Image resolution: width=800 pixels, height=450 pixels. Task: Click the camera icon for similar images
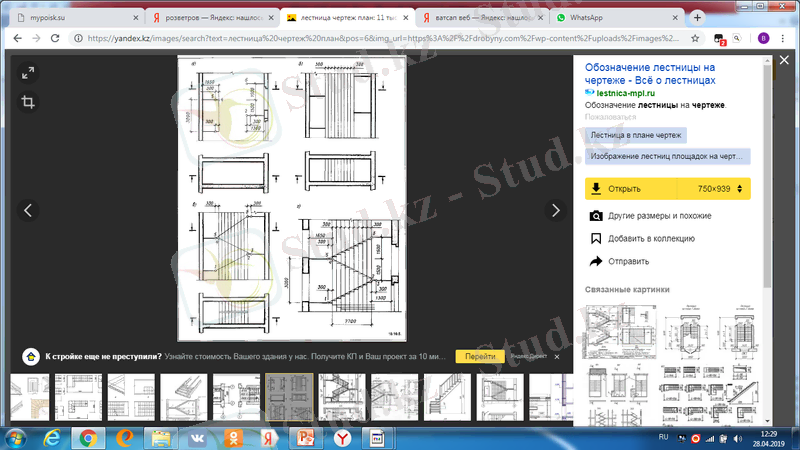click(x=596, y=216)
